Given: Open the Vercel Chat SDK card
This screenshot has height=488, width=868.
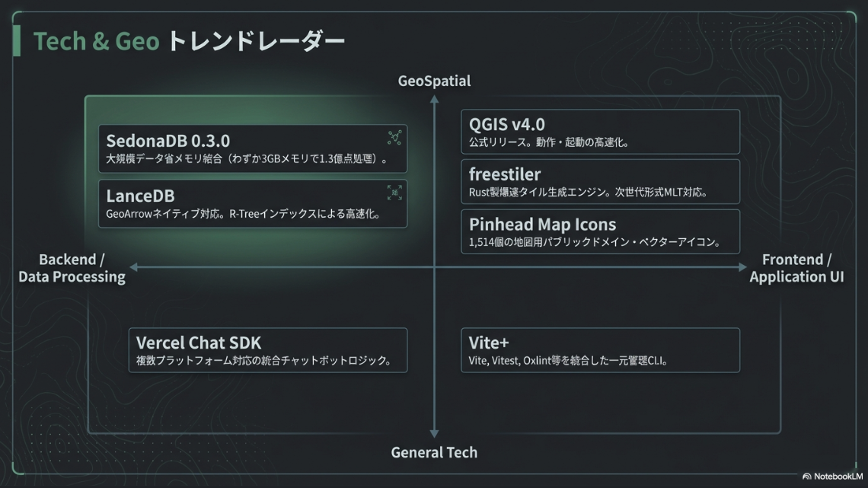Looking at the screenshot, I should (267, 350).
